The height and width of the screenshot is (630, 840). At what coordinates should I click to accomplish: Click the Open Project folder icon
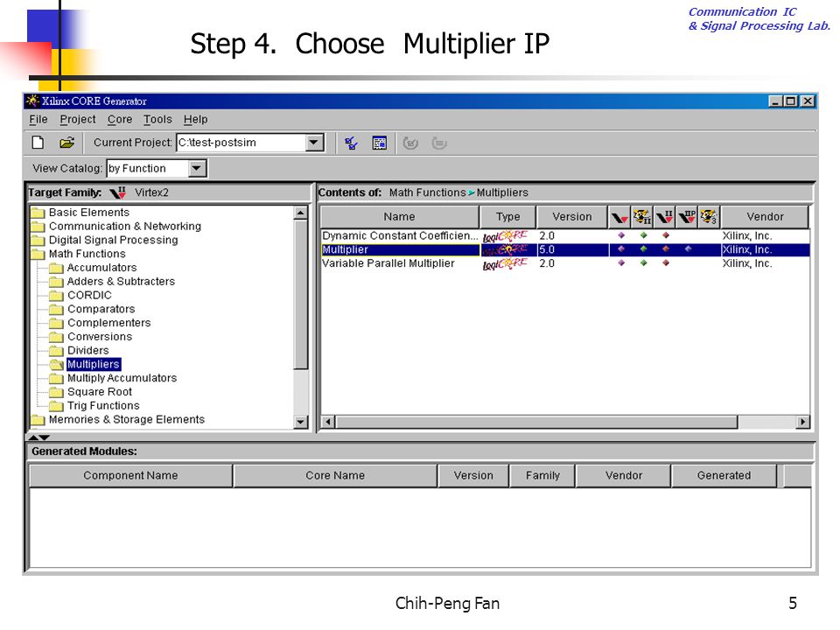[67, 143]
